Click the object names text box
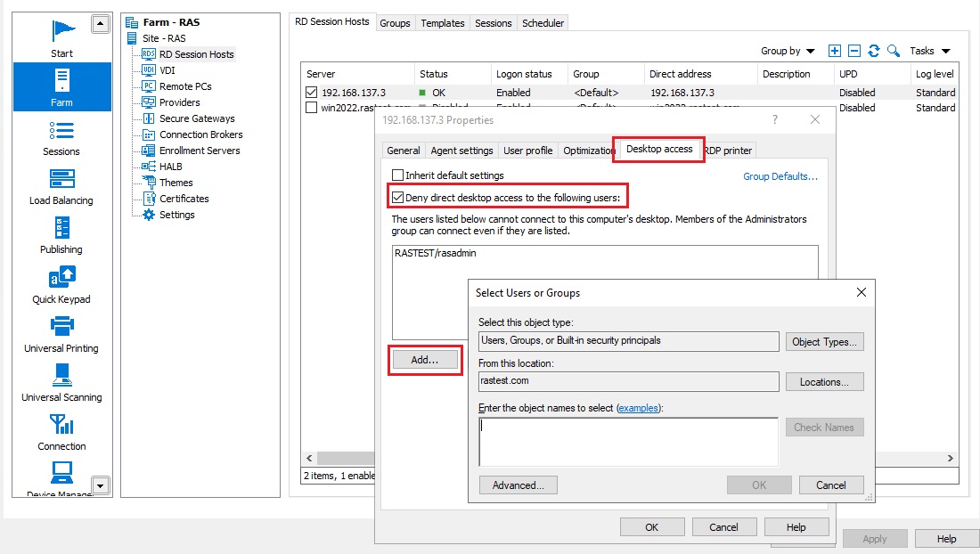The width and height of the screenshot is (980, 554). (628, 442)
